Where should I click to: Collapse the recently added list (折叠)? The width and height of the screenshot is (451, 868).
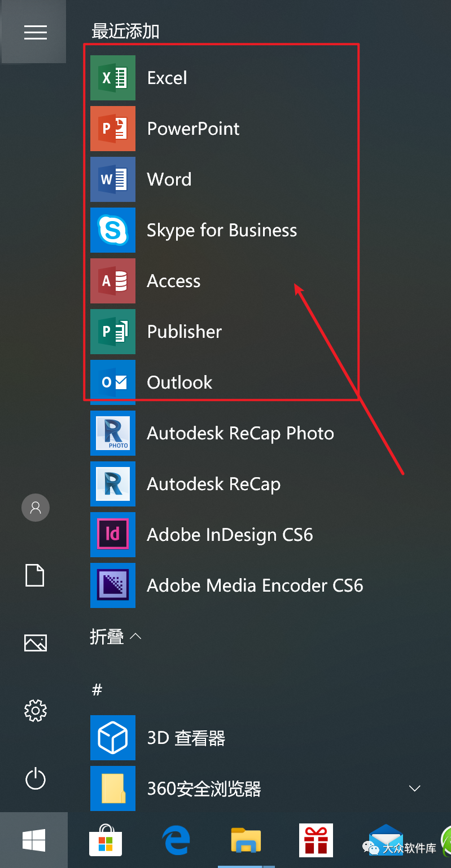(116, 637)
